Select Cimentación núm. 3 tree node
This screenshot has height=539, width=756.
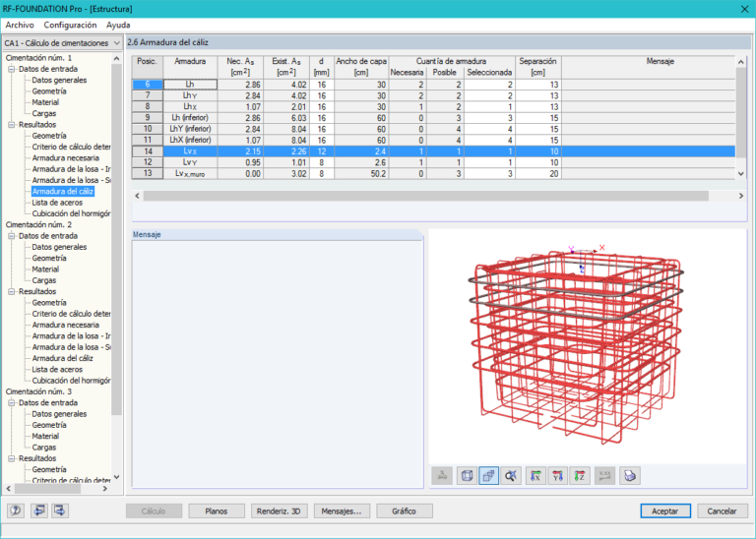[38, 391]
